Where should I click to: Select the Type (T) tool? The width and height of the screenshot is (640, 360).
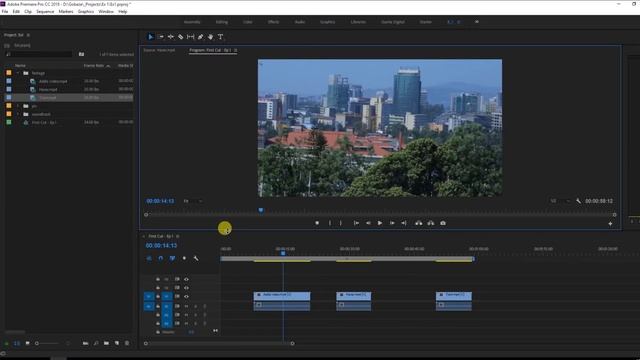(x=220, y=37)
